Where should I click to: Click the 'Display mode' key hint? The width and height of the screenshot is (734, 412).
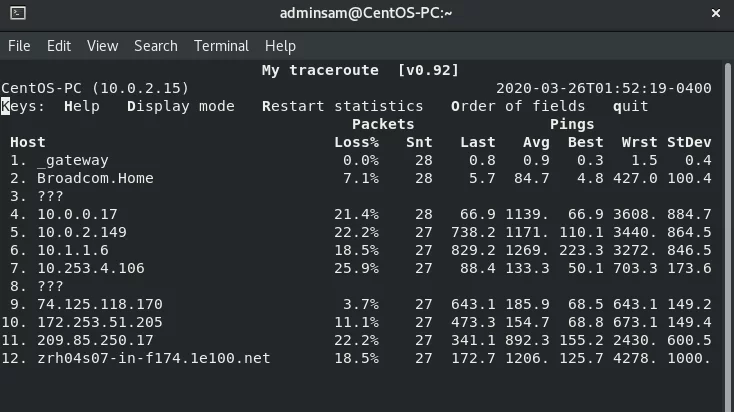point(181,106)
